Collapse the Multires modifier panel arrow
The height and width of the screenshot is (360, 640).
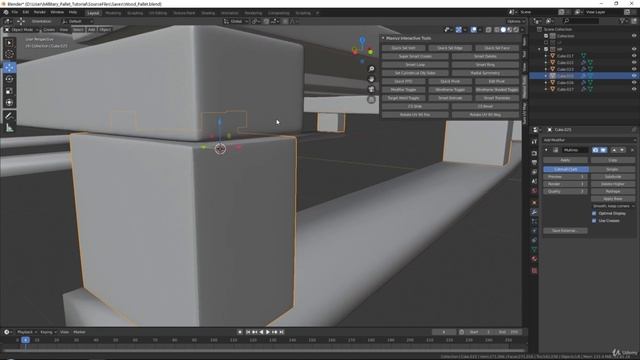tap(546, 150)
